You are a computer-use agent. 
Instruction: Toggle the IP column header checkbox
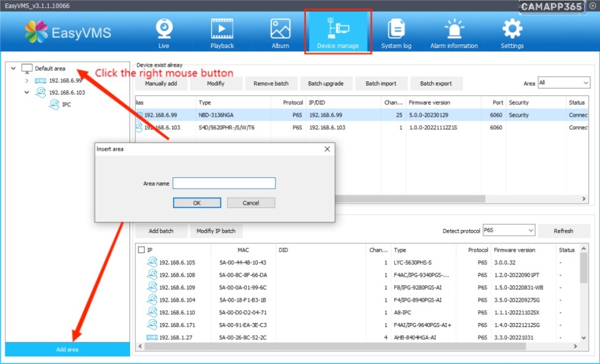[x=141, y=250]
